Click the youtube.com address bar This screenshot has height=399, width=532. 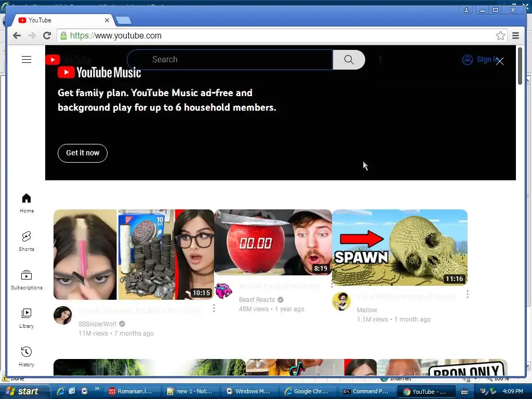coord(282,36)
